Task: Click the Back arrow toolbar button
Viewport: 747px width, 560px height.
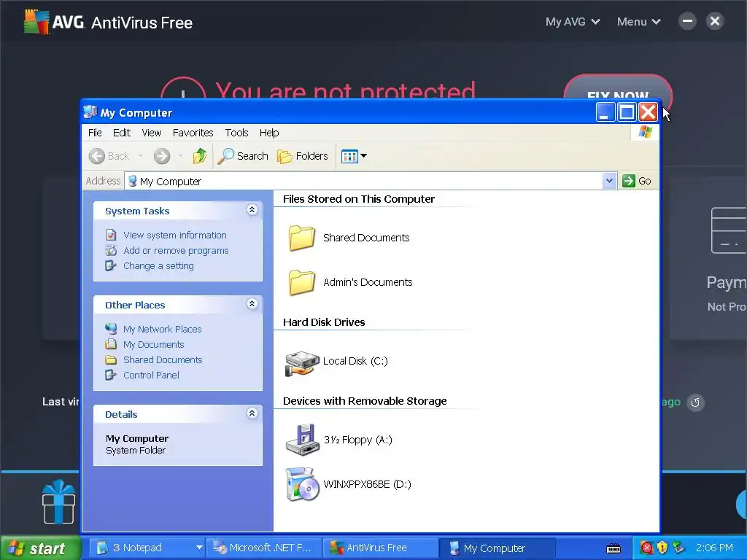Action: pos(109,156)
